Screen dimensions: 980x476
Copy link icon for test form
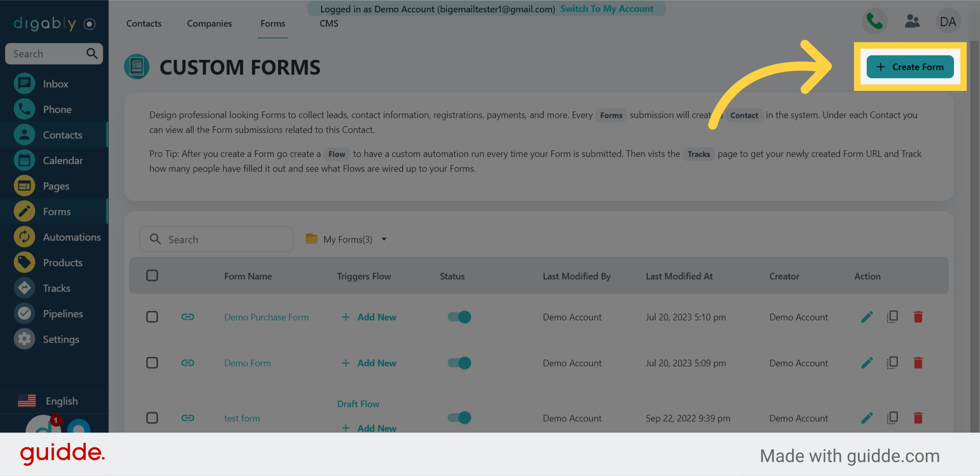[188, 418]
